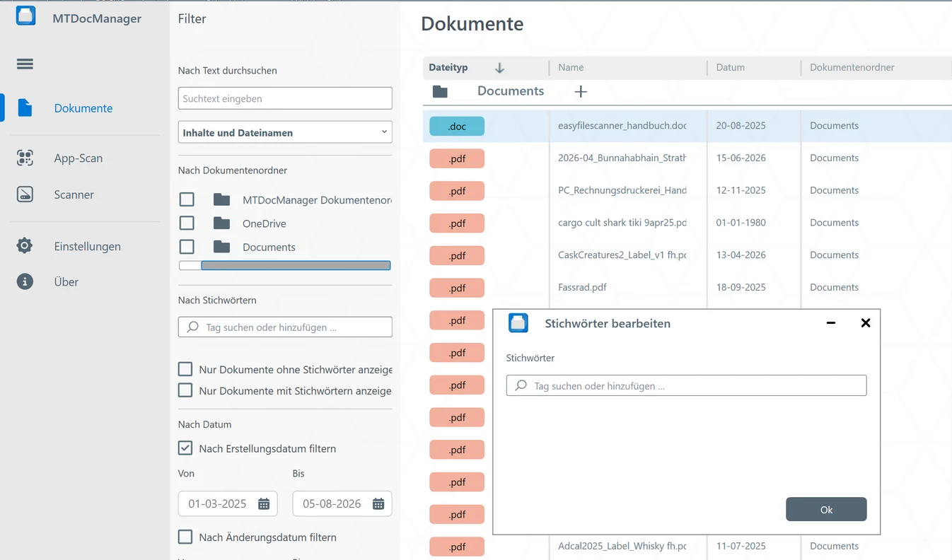Select the easyfilescanner_handbuch.doc file name
This screenshot has height=560, width=952.
tap(622, 125)
